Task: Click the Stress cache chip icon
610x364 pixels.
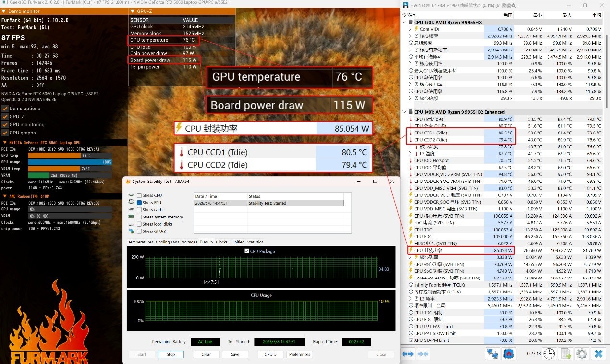Action: pyautogui.click(x=131, y=210)
